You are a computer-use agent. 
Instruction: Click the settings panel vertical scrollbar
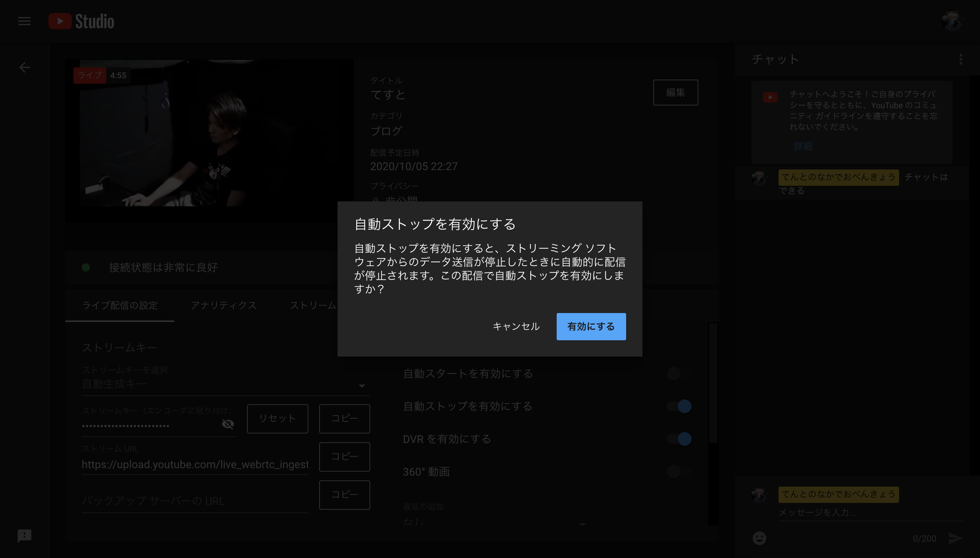713,383
